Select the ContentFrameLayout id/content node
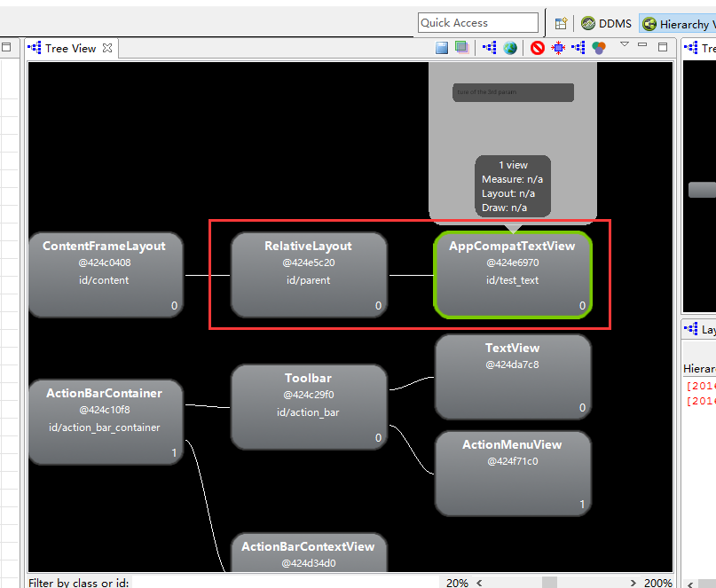The image size is (716, 588). [106, 275]
